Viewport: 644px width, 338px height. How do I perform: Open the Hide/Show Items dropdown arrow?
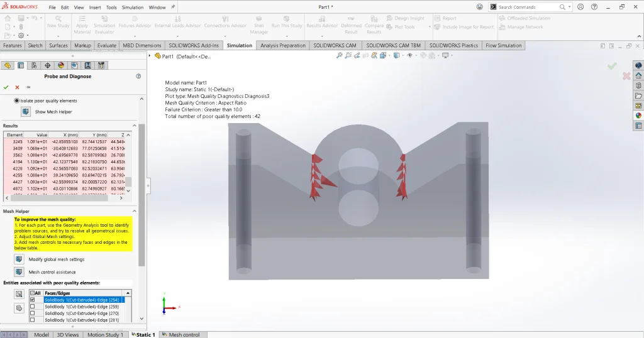click(x=415, y=55)
